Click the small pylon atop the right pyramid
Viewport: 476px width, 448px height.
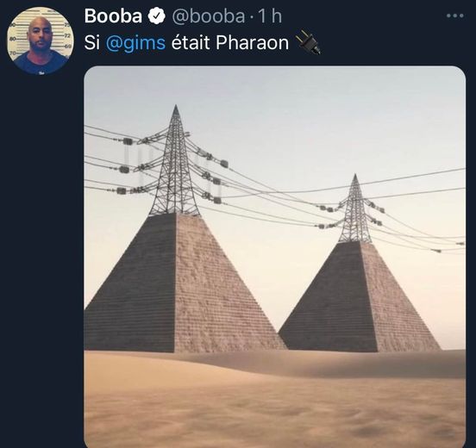[x=355, y=209]
